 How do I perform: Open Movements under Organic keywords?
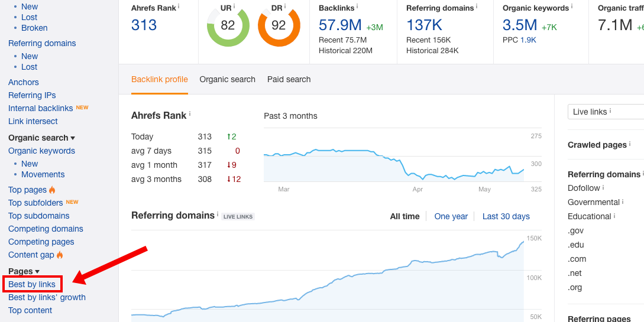(43, 174)
